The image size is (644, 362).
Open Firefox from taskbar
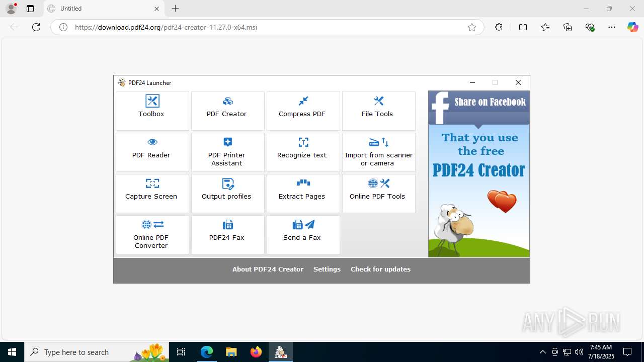pyautogui.click(x=256, y=352)
